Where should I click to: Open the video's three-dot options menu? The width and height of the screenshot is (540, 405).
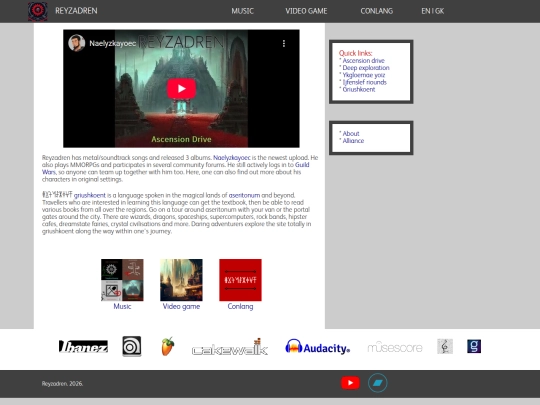(x=284, y=43)
